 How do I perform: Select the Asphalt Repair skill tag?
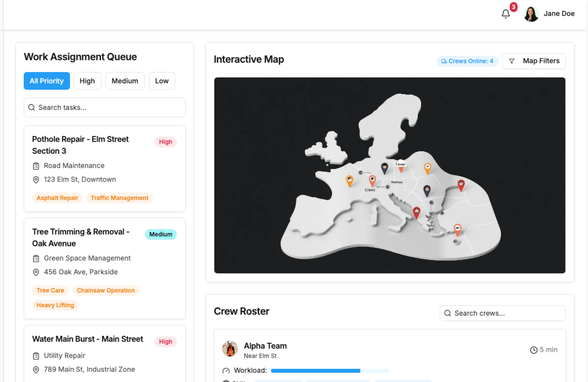pyautogui.click(x=57, y=198)
